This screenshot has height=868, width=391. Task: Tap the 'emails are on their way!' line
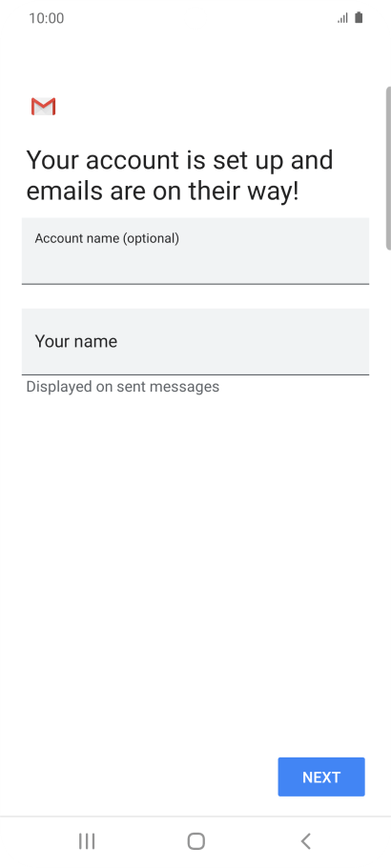[x=162, y=192]
